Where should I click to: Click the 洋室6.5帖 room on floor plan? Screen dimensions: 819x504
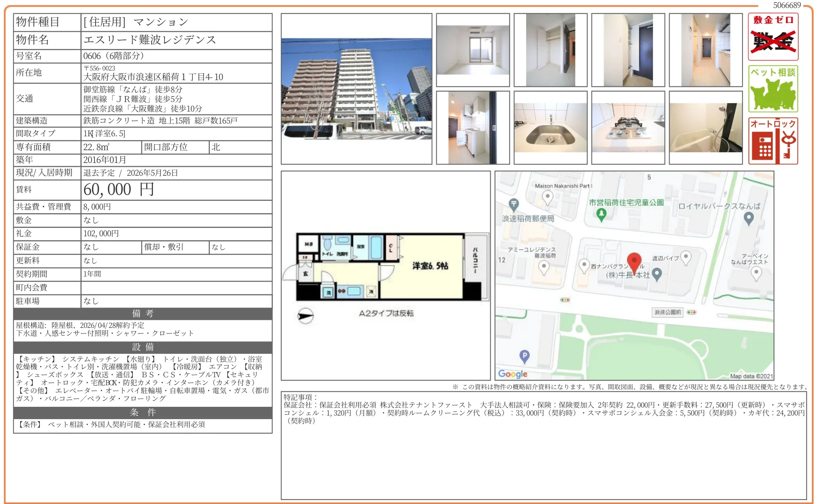coord(430,266)
